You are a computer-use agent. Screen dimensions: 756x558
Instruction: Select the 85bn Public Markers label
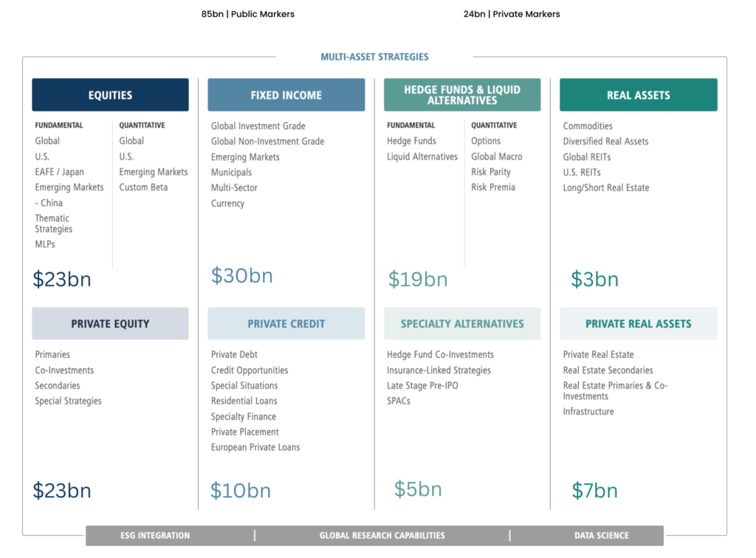(247, 14)
